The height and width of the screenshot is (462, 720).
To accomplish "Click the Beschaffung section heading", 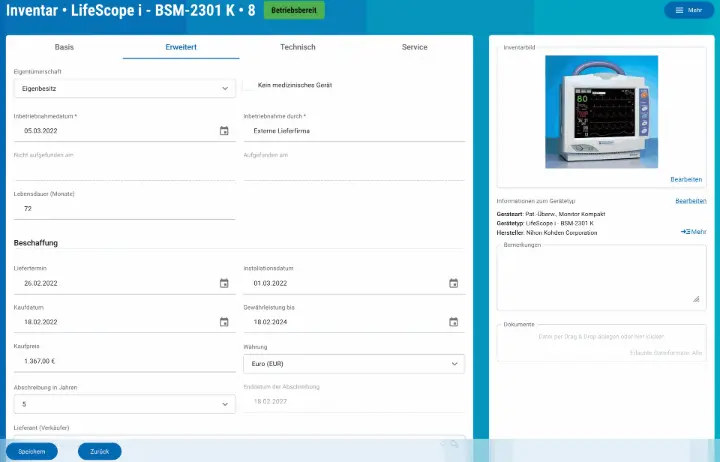I will click(x=36, y=243).
